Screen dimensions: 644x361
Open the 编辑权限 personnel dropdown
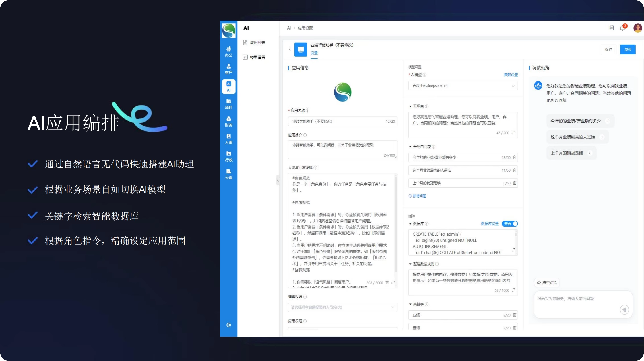click(342, 307)
